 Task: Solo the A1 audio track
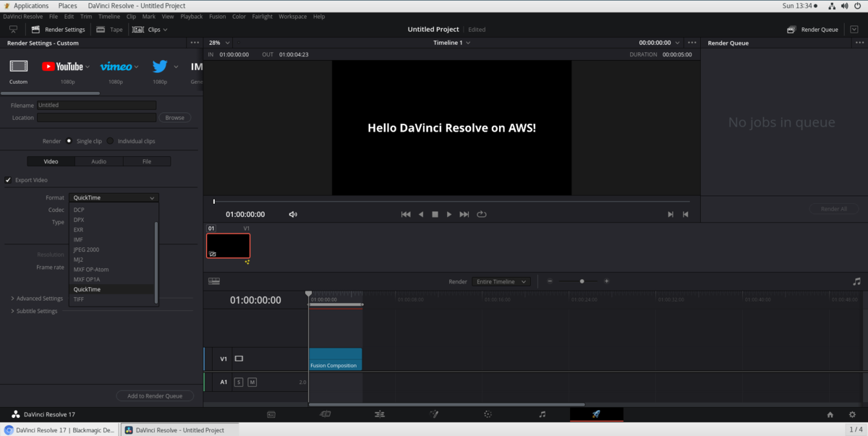pyautogui.click(x=239, y=382)
